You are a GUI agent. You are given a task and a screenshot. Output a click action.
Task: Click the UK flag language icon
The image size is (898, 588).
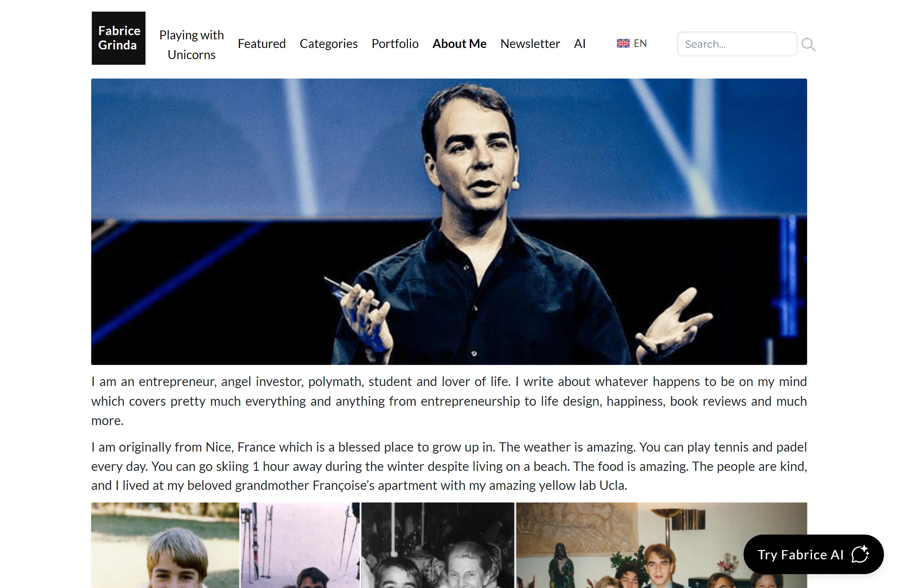tap(623, 43)
